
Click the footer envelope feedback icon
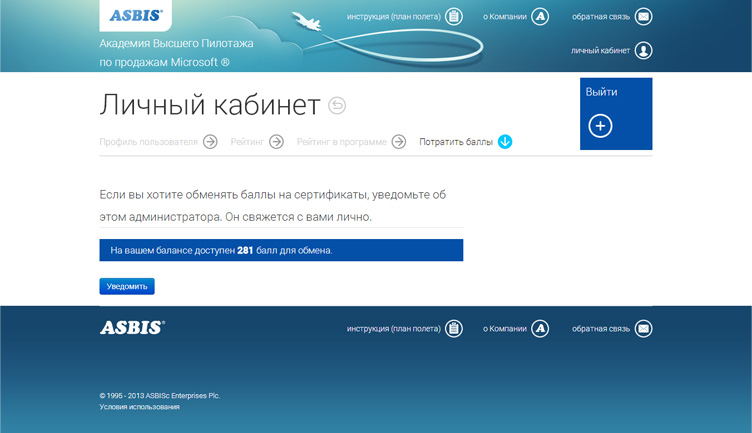coord(643,328)
